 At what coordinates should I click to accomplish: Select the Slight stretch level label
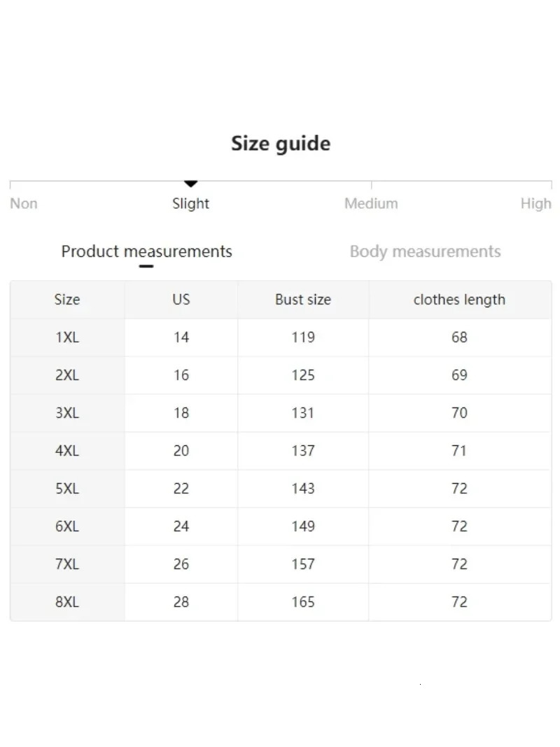point(190,204)
